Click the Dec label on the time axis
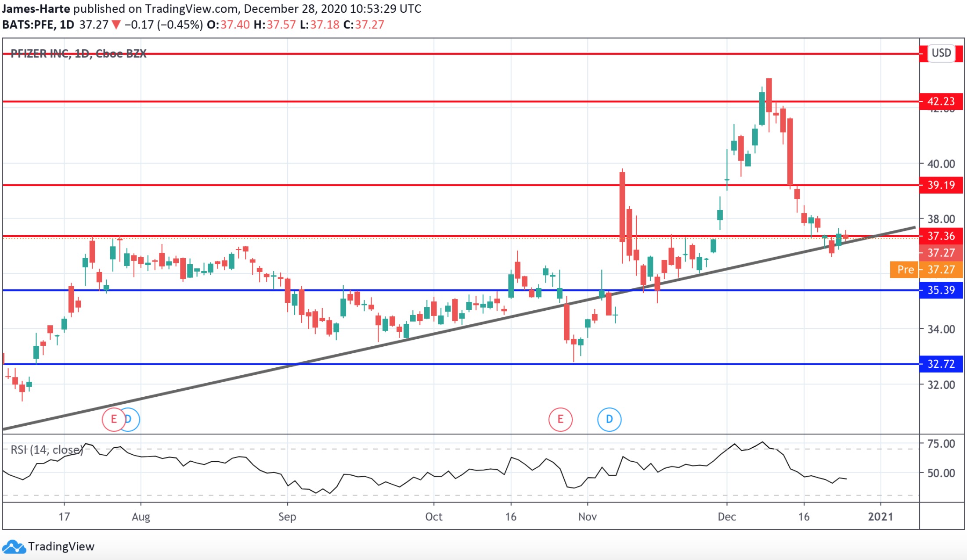Viewport: 967px width, 560px height. click(x=726, y=517)
